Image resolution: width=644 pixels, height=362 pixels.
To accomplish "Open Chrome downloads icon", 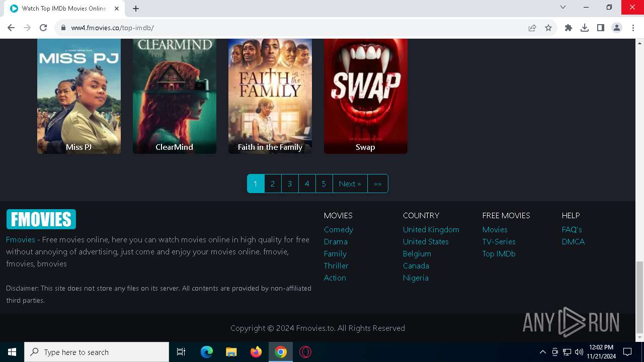I will (585, 28).
